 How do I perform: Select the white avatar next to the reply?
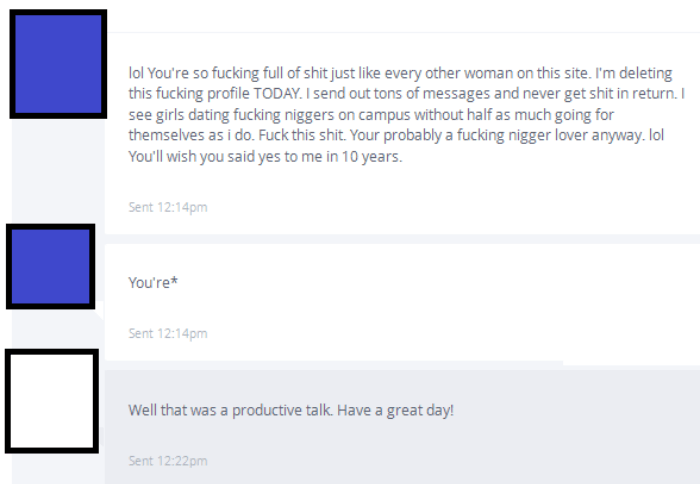tap(52, 400)
